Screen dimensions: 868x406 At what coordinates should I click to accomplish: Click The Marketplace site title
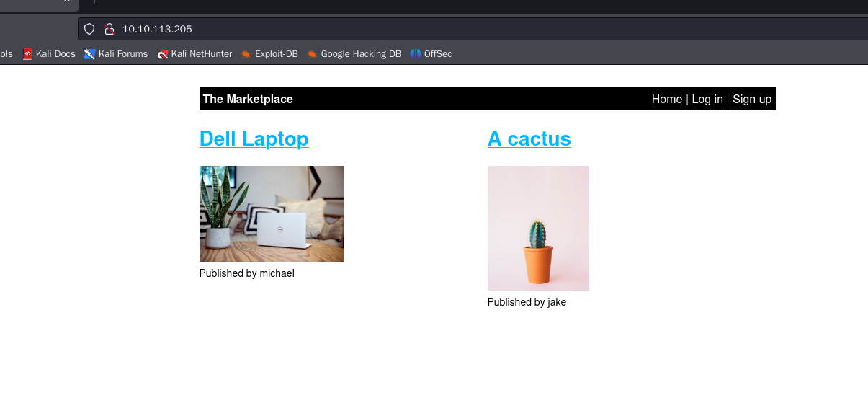tap(248, 99)
